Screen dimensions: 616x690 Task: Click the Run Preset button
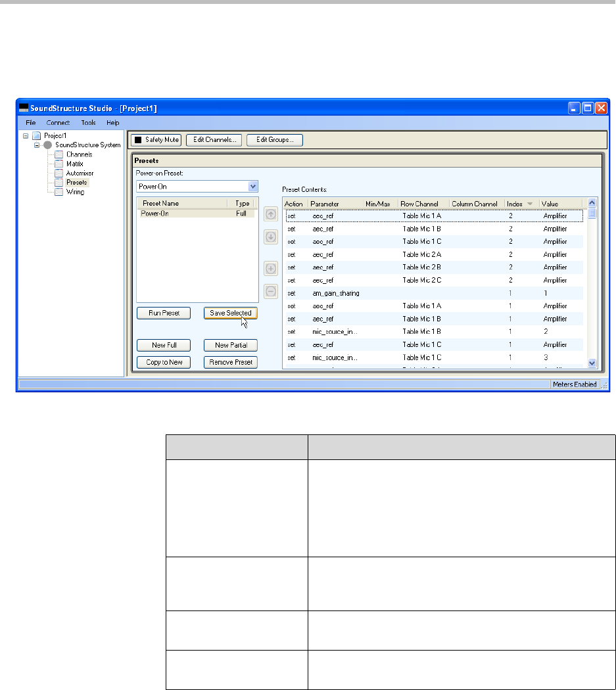[x=164, y=313]
